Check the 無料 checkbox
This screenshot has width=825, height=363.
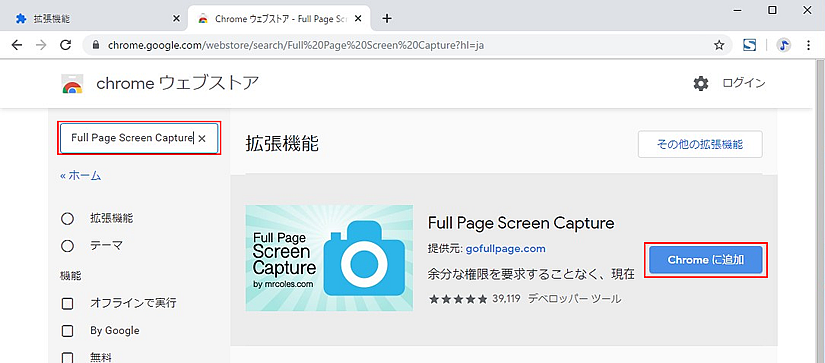pos(67,358)
